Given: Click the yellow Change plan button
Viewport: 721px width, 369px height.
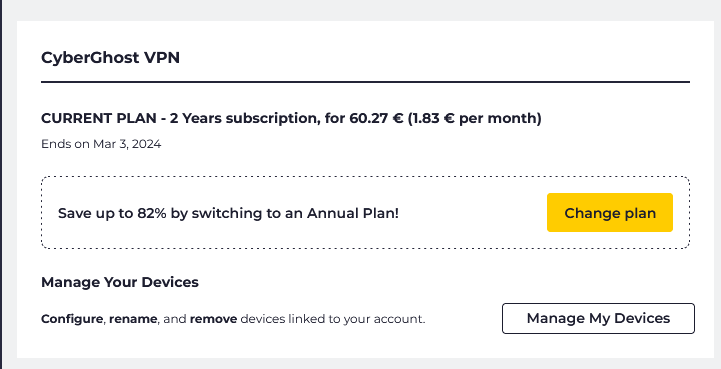Looking at the screenshot, I should [610, 213].
